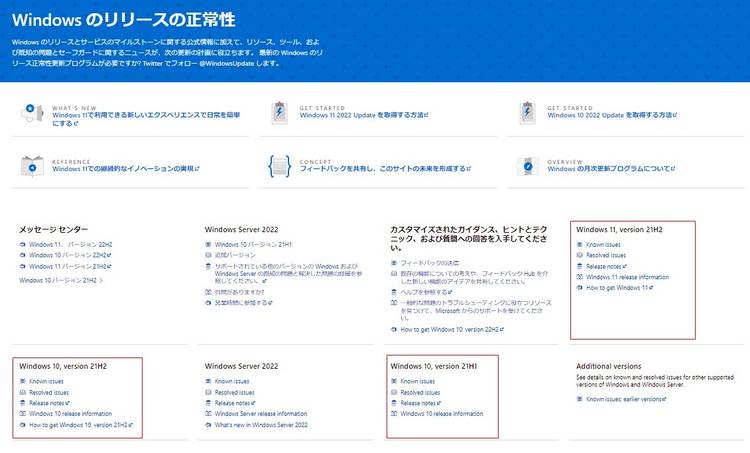Click icon beside 'Windows Server release information'
Screen dimensions: 750x453
tap(208, 414)
